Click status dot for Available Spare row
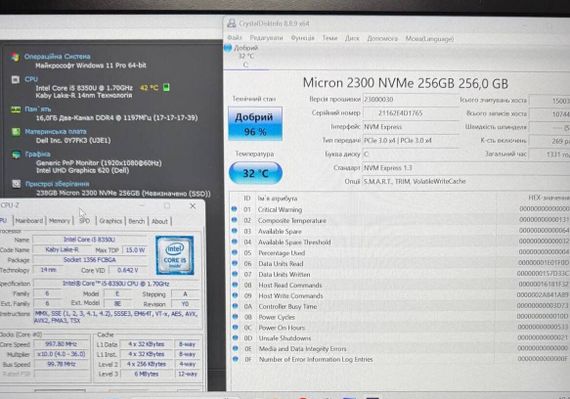Image resolution: width=570 pixels, height=399 pixels. (x=235, y=231)
